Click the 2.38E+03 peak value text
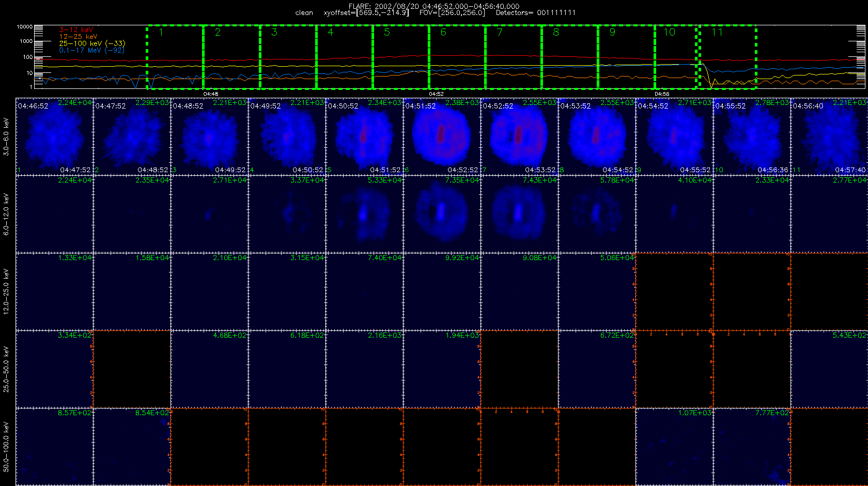868x486 pixels. pos(462,102)
